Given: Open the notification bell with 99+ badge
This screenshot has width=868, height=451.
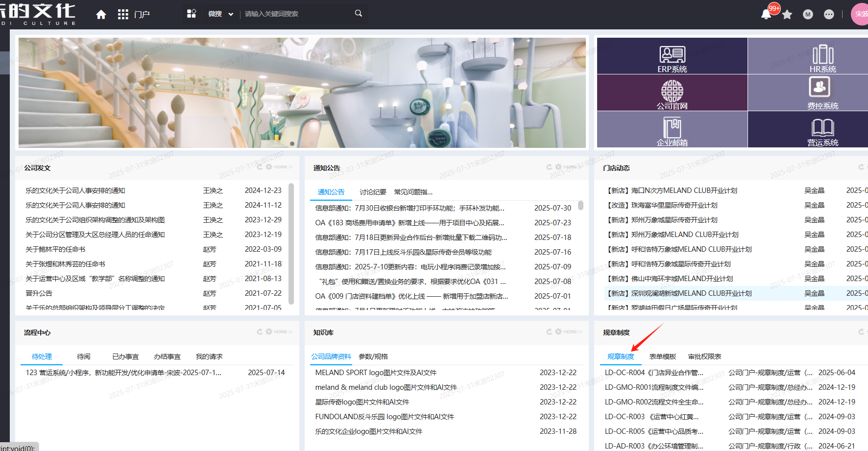Looking at the screenshot, I should click(766, 14).
